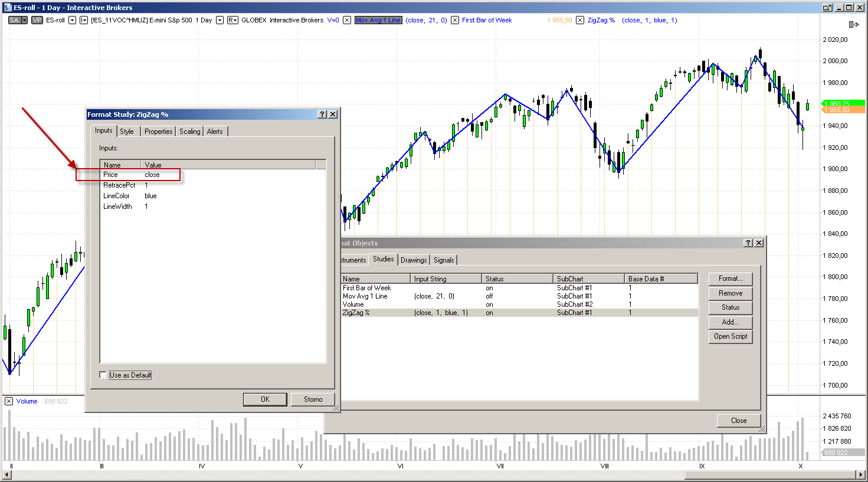Click the SubChart column header

pyautogui.click(x=589, y=279)
